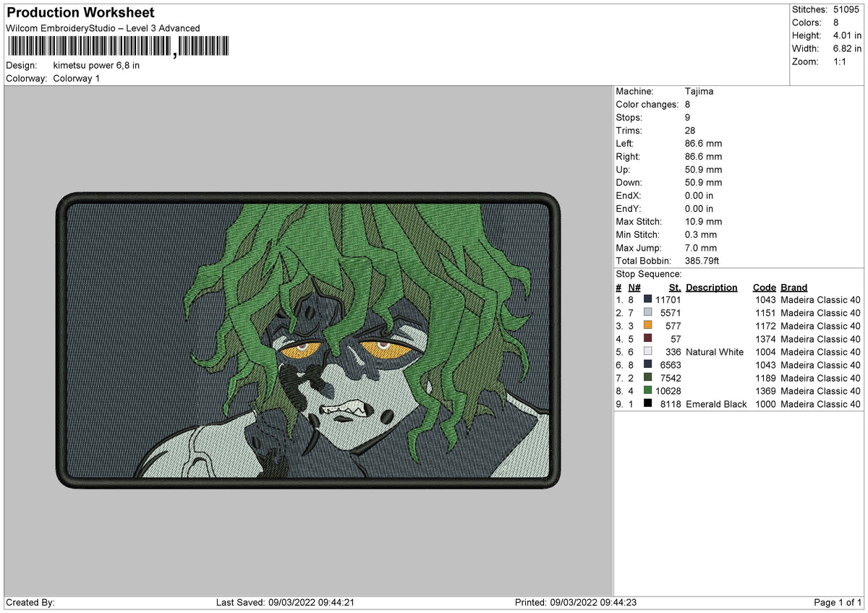
Task: Select the Emerald Black swatch in stop 9
Action: pos(647,403)
